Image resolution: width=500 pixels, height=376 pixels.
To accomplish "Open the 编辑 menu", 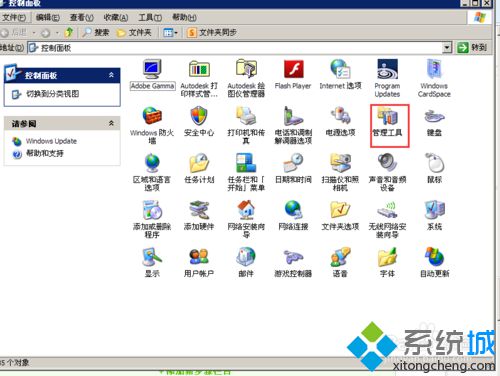I will coord(48,17).
